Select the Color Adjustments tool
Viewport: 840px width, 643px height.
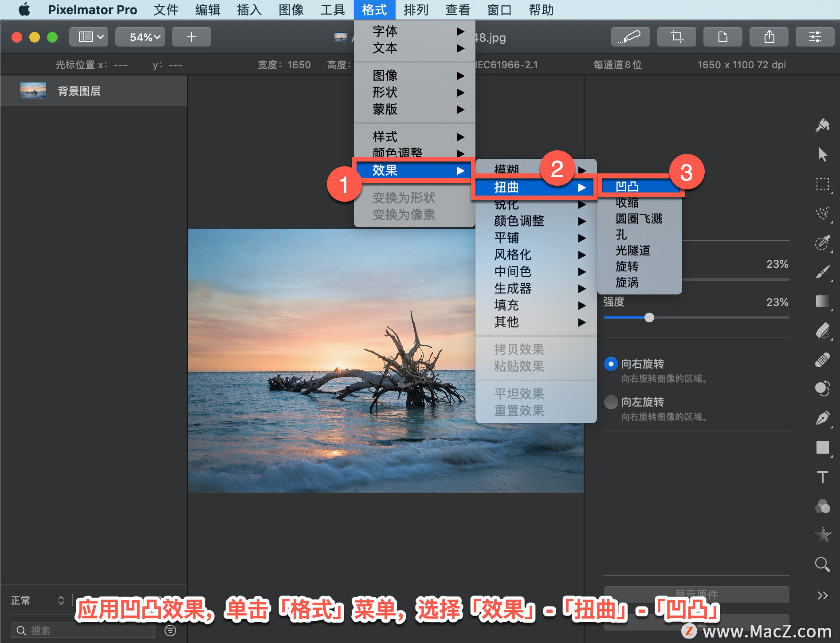[x=823, y=506]
